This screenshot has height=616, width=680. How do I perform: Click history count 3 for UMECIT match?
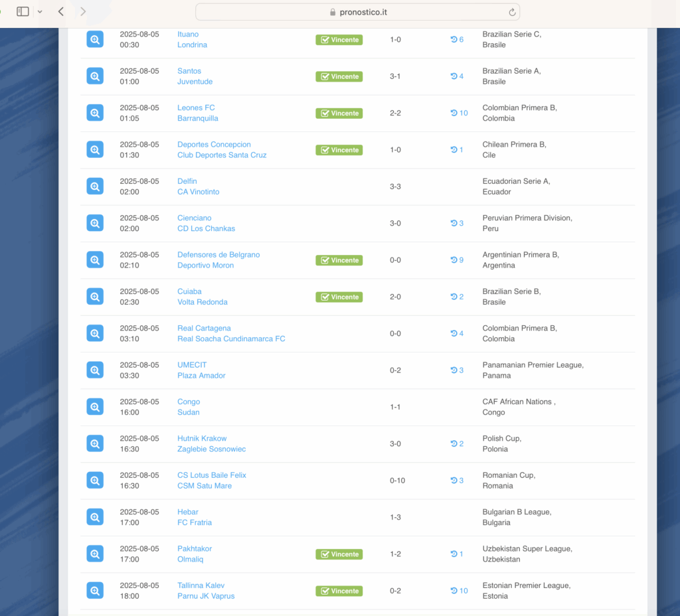(x=457, y=370)
